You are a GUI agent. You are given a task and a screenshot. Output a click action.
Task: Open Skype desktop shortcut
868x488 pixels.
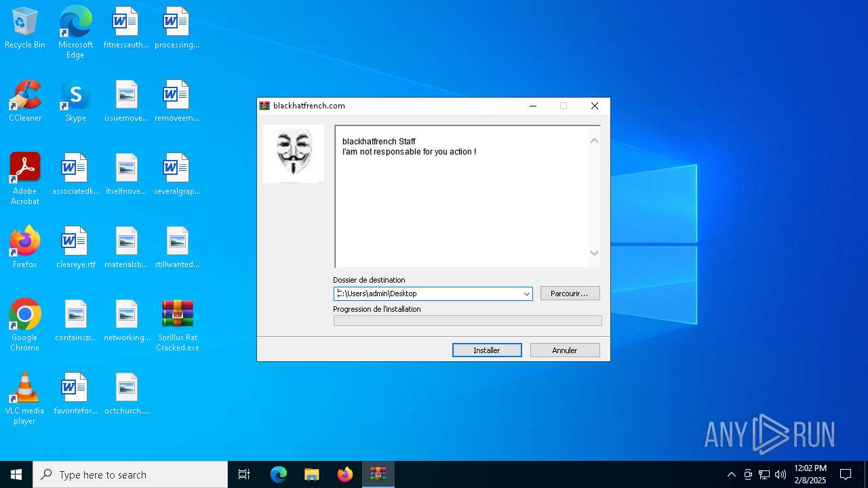75,101
